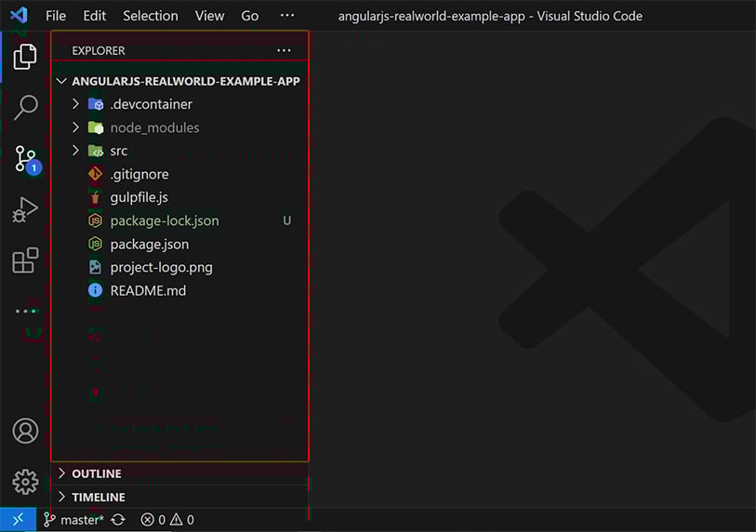Viewport: 756px width, 532px height.
Task: Expand the Timeline section
Action: [x=98, y=497]
